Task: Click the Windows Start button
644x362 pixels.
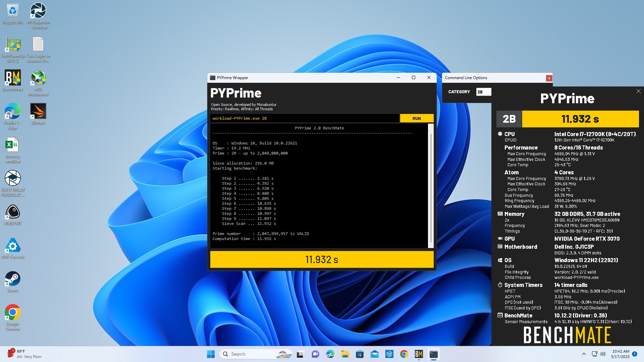Action: [x=211, y=354]
